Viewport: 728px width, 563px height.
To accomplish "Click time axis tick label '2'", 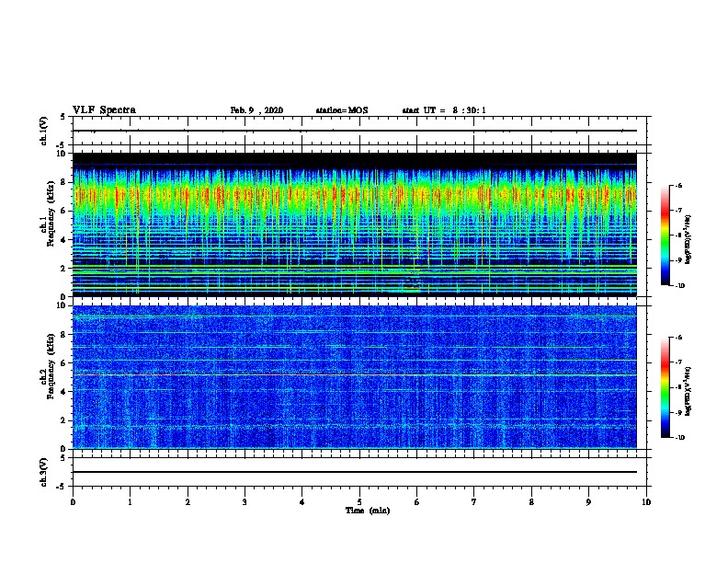I will tap(188, 502).
